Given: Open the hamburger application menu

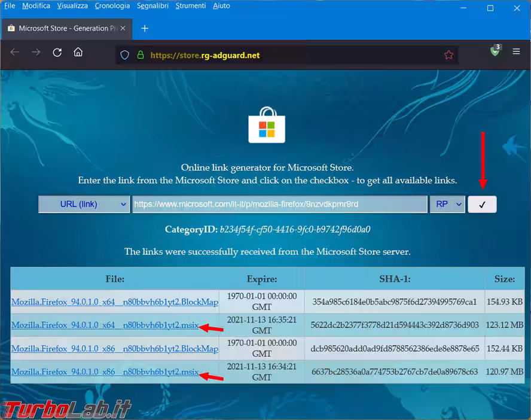Looking at the screenshot, I should (x=516, y=52).
